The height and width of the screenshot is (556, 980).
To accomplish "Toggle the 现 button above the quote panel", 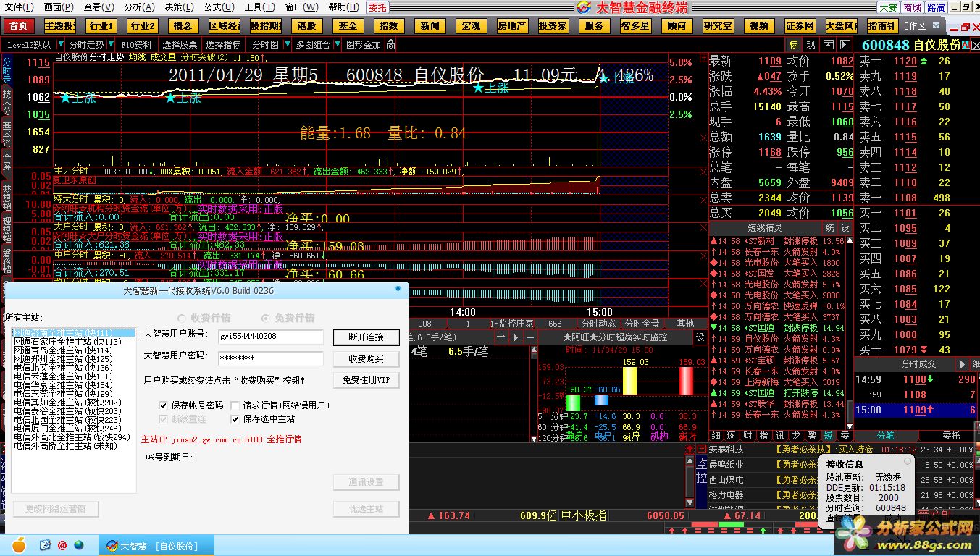I will pos(811,45).
